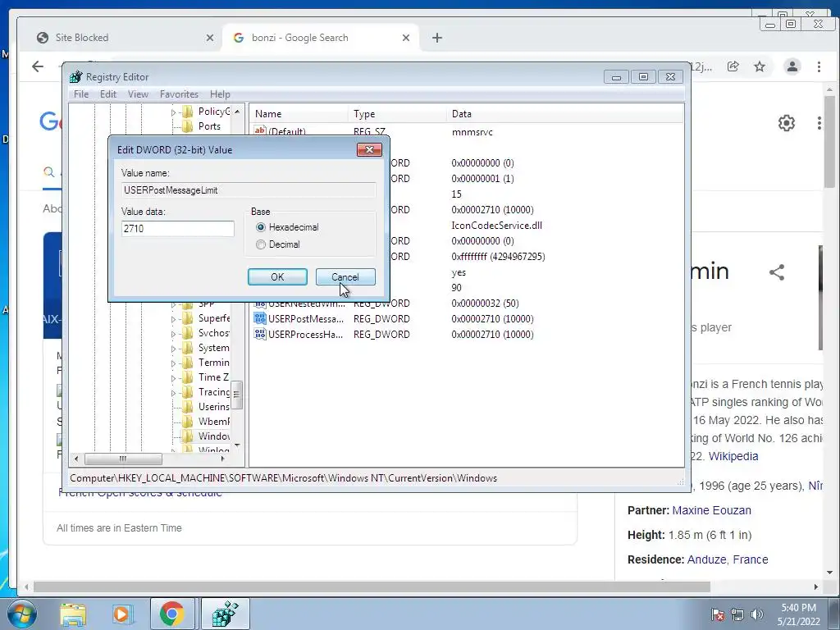Image resolution: width=840 pixels, height=630 pixels.
Task: Click the Value data input field
Action: pos(178,229)
